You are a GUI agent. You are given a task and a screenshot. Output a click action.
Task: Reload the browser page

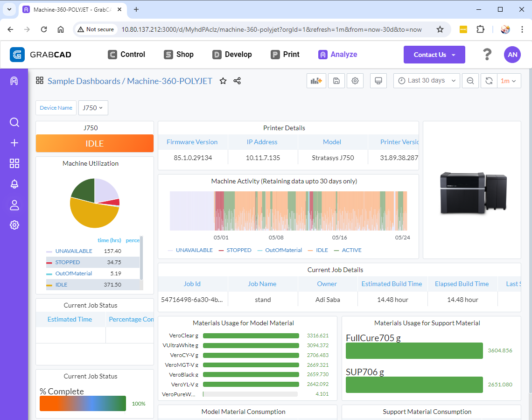click(44, 29)
